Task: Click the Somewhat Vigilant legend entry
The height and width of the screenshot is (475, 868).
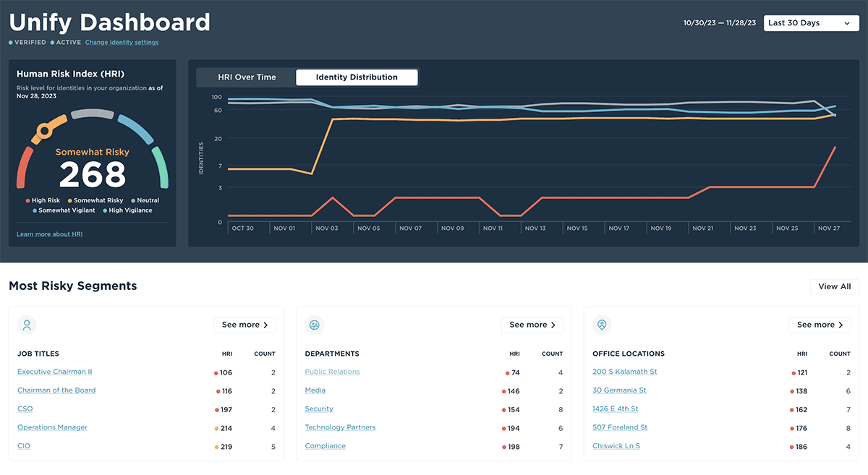Action: 64,210
